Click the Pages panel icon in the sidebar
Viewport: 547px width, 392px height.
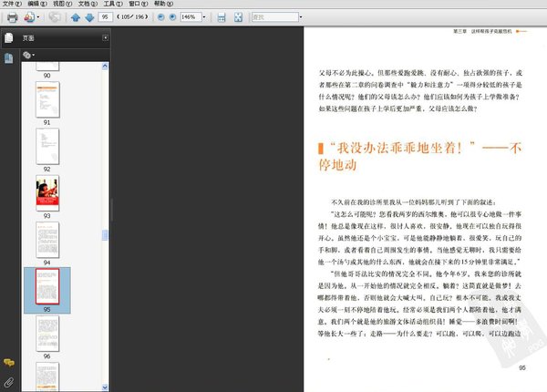click(9, 37)
